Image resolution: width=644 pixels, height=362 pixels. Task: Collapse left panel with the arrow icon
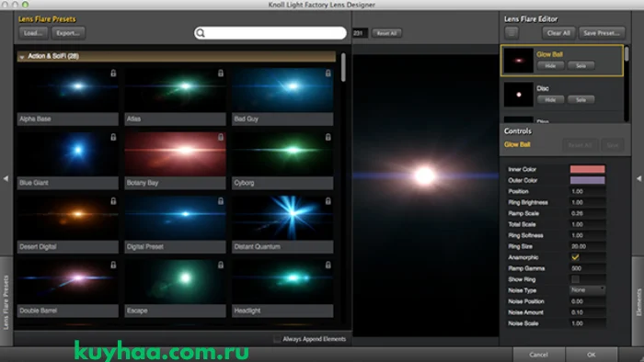6,178
